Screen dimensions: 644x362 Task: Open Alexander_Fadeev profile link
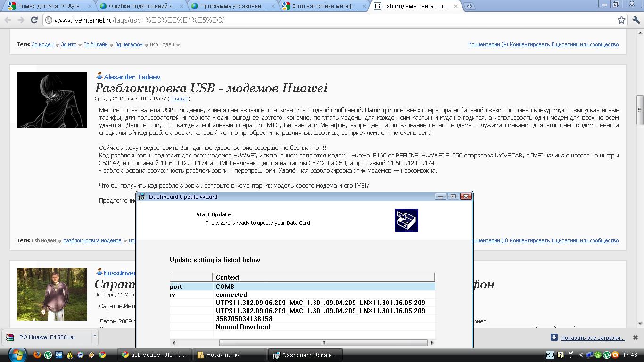pos(132,77)
